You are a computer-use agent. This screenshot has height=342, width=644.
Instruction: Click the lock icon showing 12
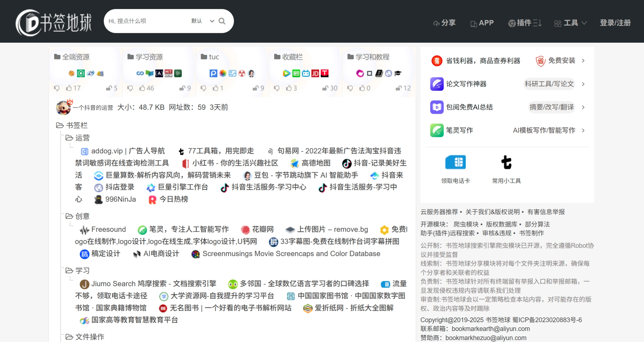coord(399,88)
